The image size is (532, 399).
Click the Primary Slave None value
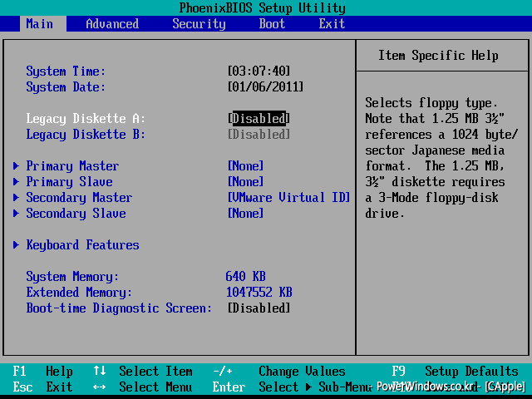click(x=246, y=181)
